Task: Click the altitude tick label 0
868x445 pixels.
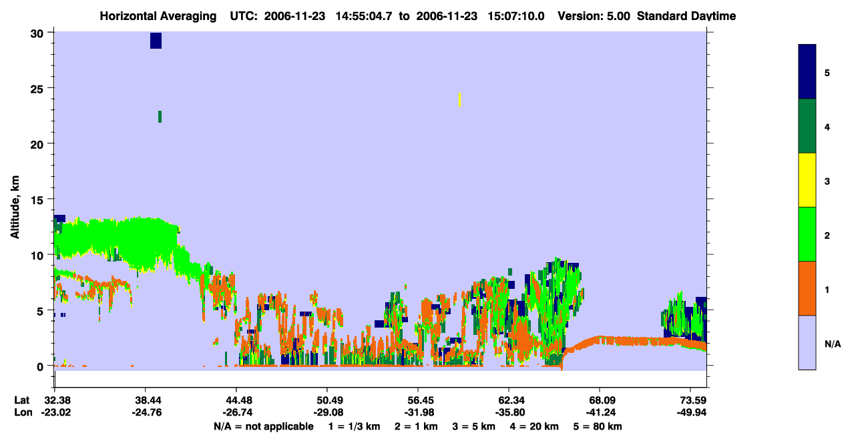Action: click(x=41, y=366)
